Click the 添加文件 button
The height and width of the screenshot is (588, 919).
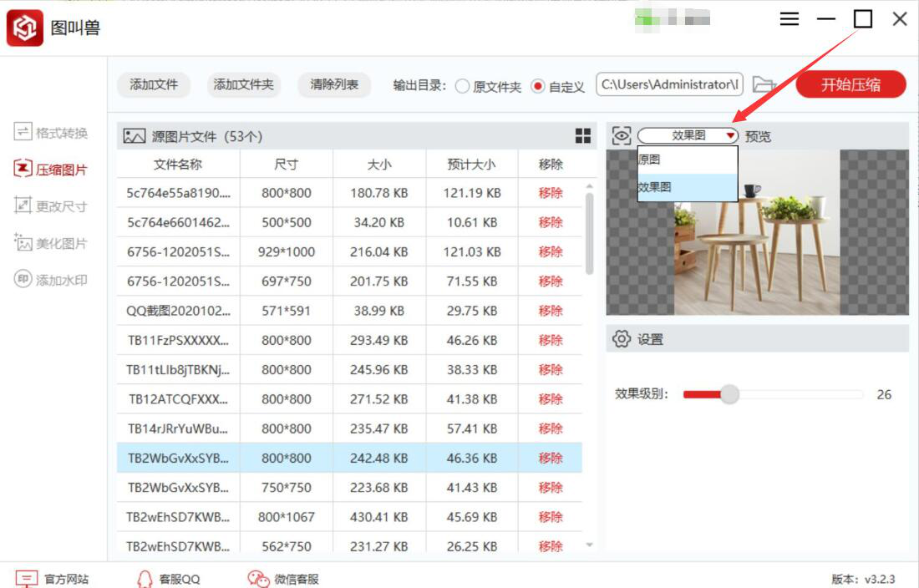point(154,85)
